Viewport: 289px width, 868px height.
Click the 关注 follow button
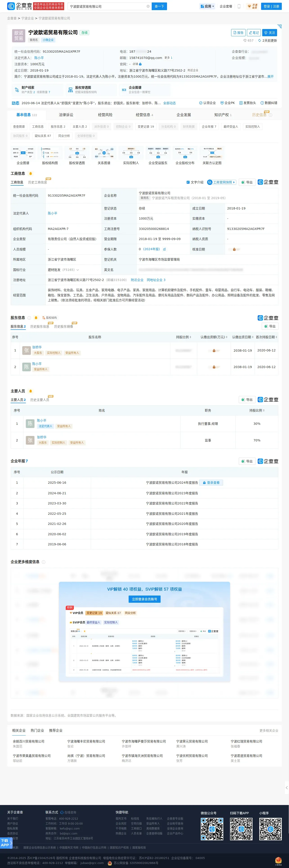point(269,33)
